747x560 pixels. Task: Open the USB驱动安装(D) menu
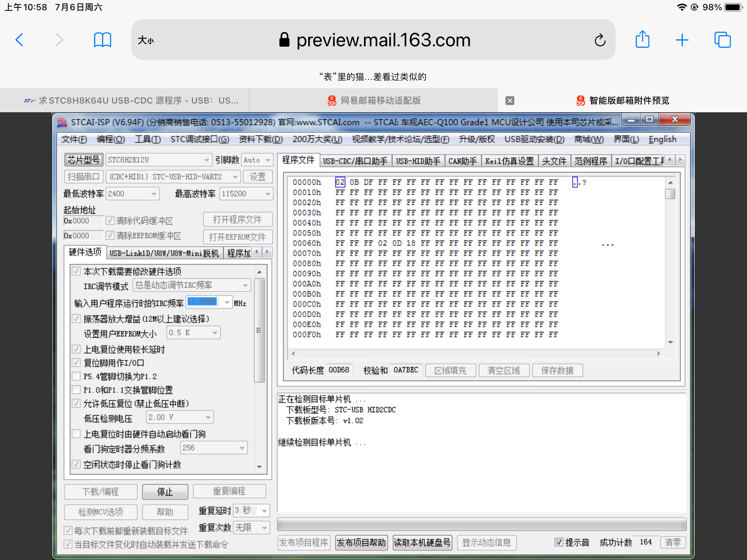click(x=534, y=139)
